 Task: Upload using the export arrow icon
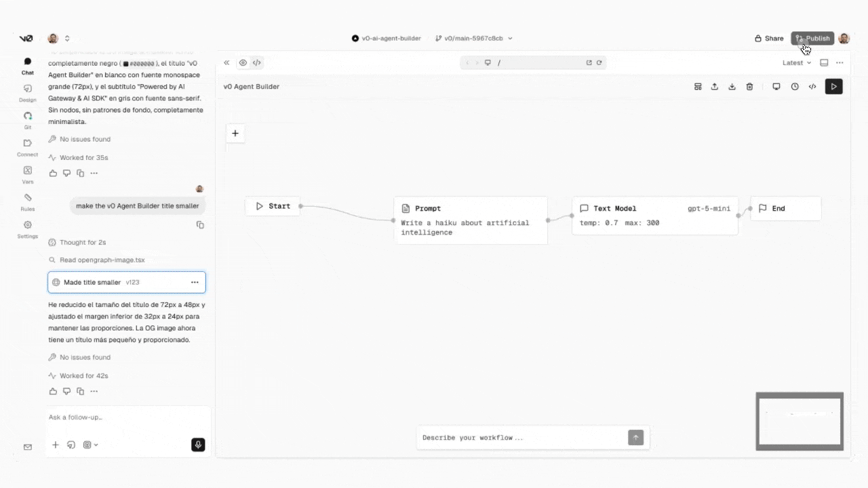click(x=714, y=86)
